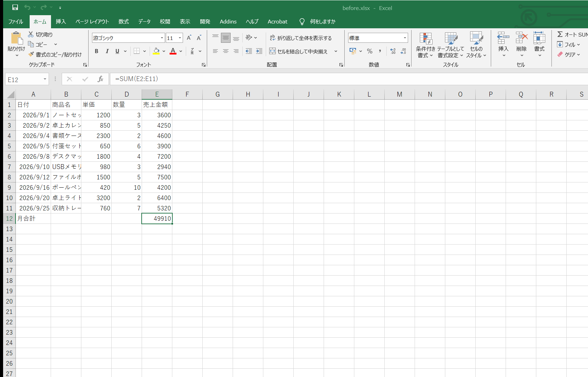Viewport: 588px width, 377px height.
Task: Open the number format dropdown
Action: (405, 38)
